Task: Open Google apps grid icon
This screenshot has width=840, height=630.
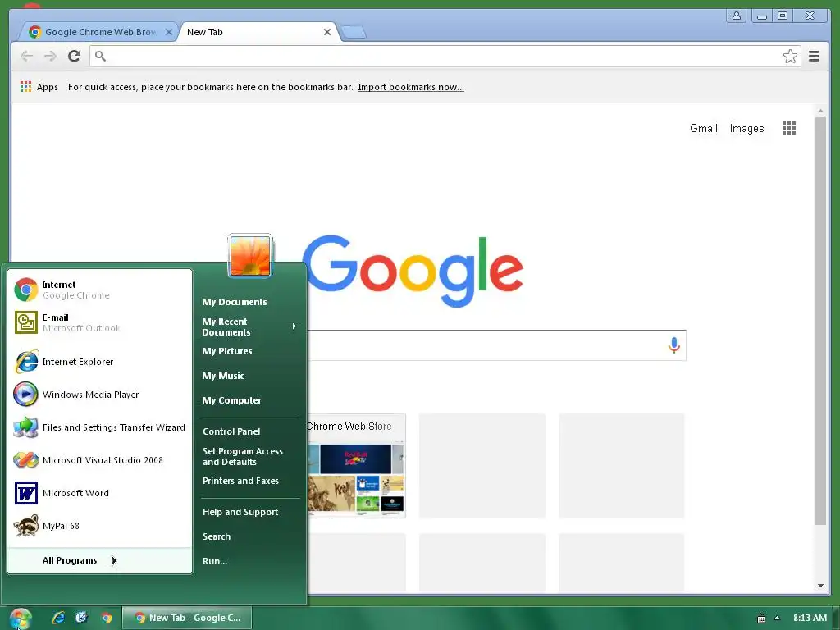Action: click(x=788, y=128)
